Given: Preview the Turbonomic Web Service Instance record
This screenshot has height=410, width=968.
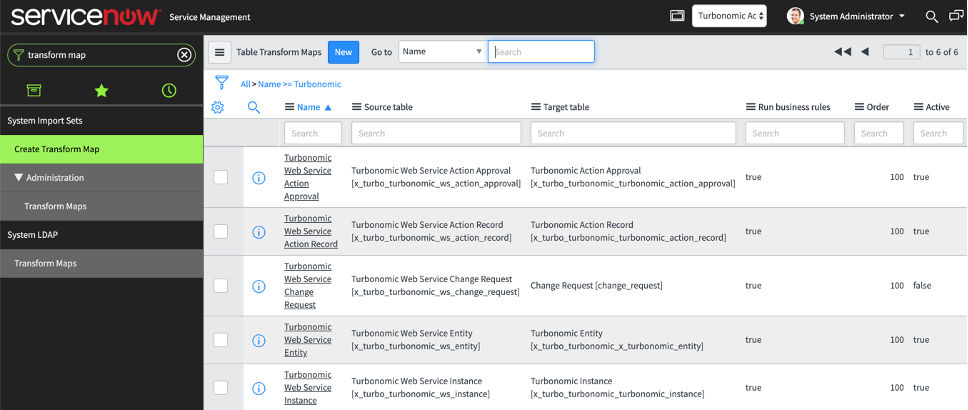Looking at the screenshot, I should 259,388.
